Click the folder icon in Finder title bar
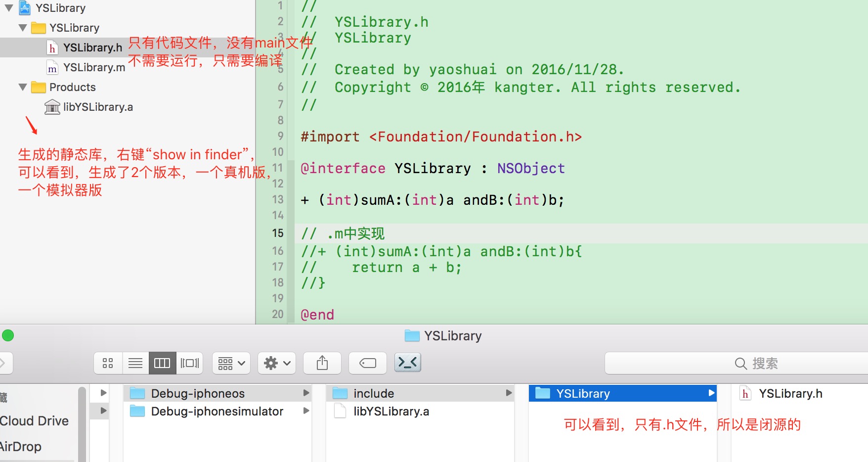The image size is (868, 462). pos(412,336)
